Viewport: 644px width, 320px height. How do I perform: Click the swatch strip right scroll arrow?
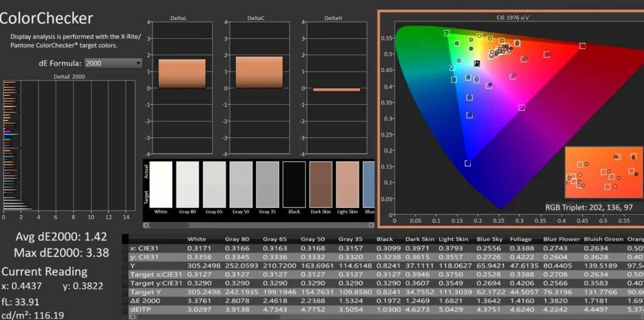(x=371, y=225)
